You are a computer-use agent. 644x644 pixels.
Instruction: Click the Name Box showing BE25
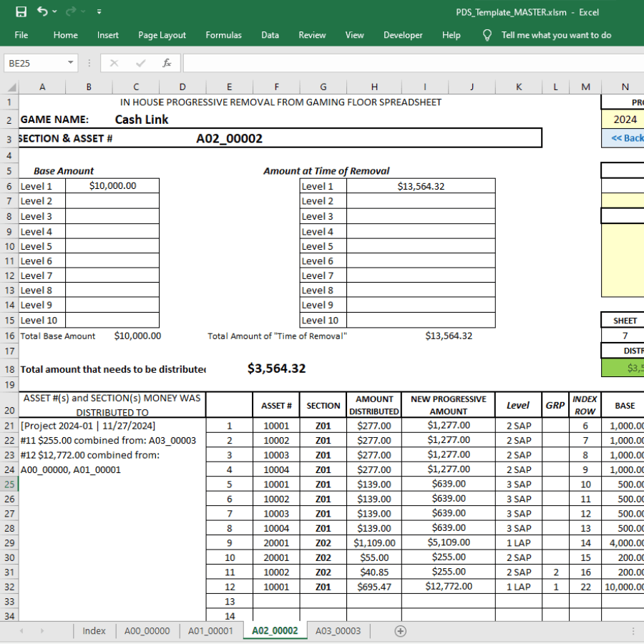click(x=36, y=63)
